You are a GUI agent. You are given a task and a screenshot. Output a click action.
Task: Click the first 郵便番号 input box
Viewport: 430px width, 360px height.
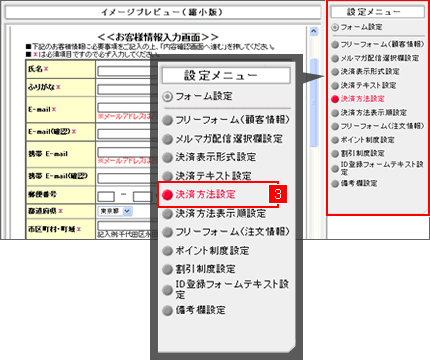pos(106,196)
